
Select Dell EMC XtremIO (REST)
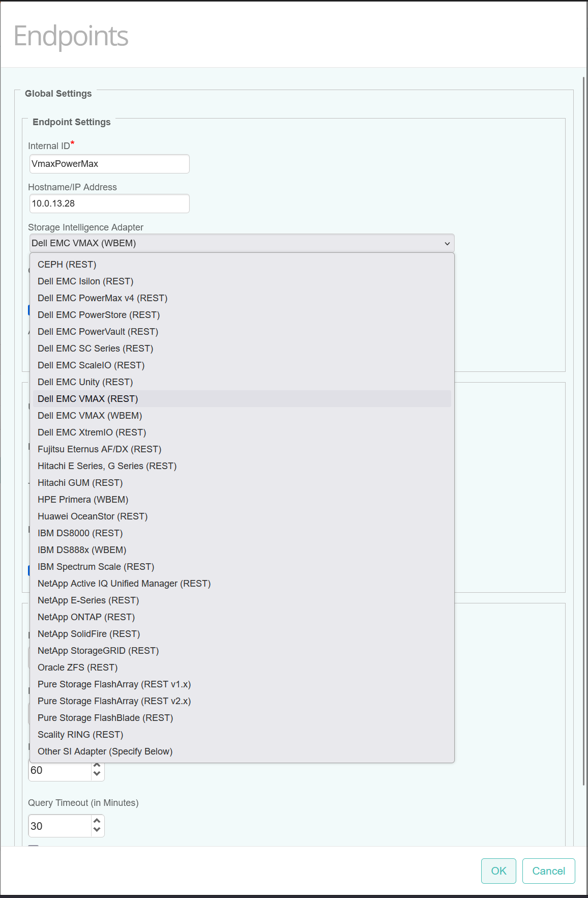tap(242, 432)
